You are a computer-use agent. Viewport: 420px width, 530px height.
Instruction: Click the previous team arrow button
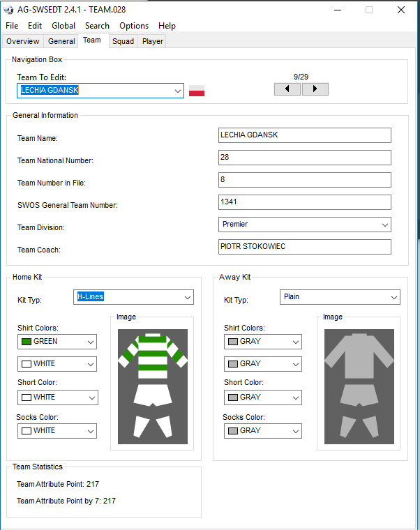click(287, 89)
